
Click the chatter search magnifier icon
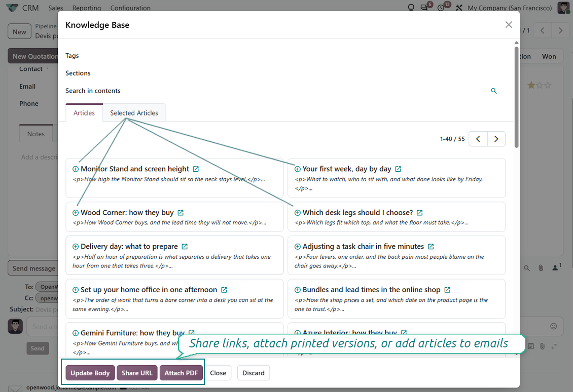pos(527,268)
